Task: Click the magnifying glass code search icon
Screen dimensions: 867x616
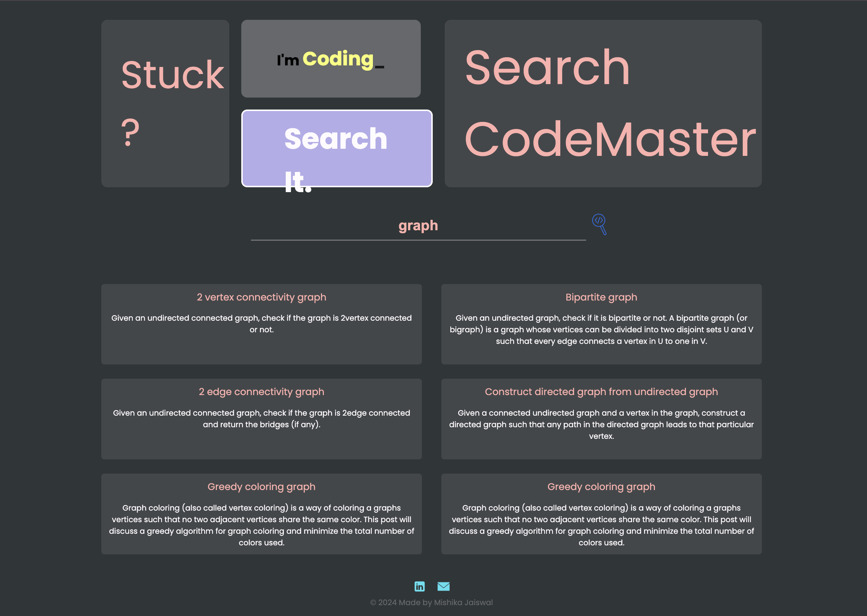Action: pyautogui.click(x=599, y=224)
